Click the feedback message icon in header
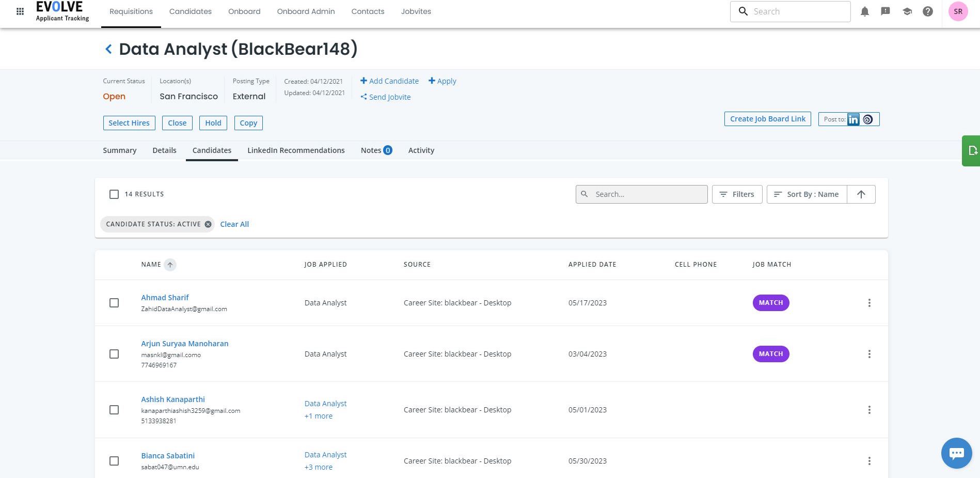 [886, 11]
